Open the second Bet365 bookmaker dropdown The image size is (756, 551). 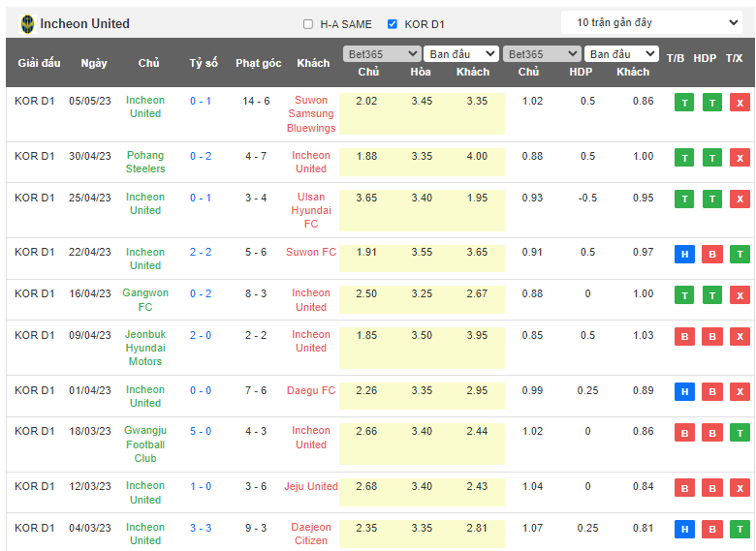point(541,54)
